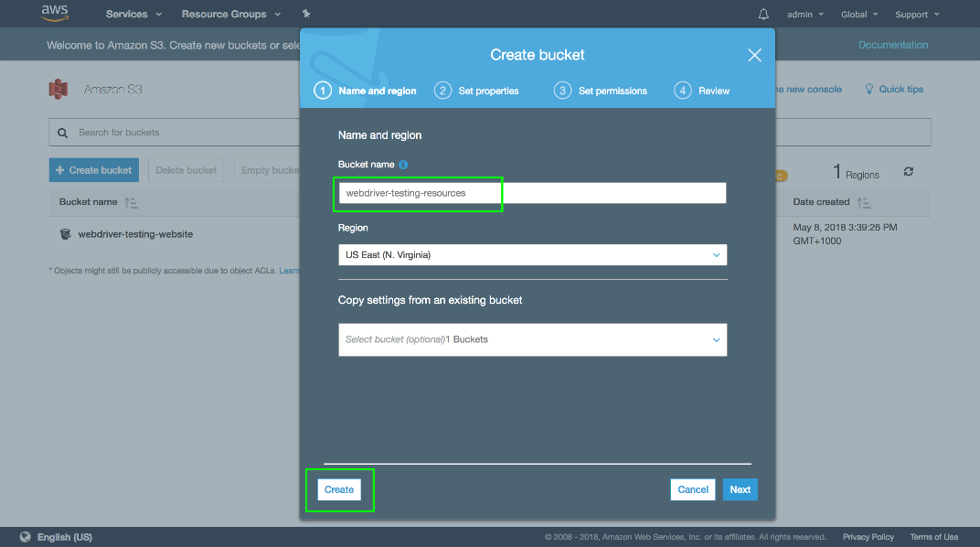Click the globe language icon in the footer
The height and width of the screenshot is (547, 980).
(x=25, y=537)
